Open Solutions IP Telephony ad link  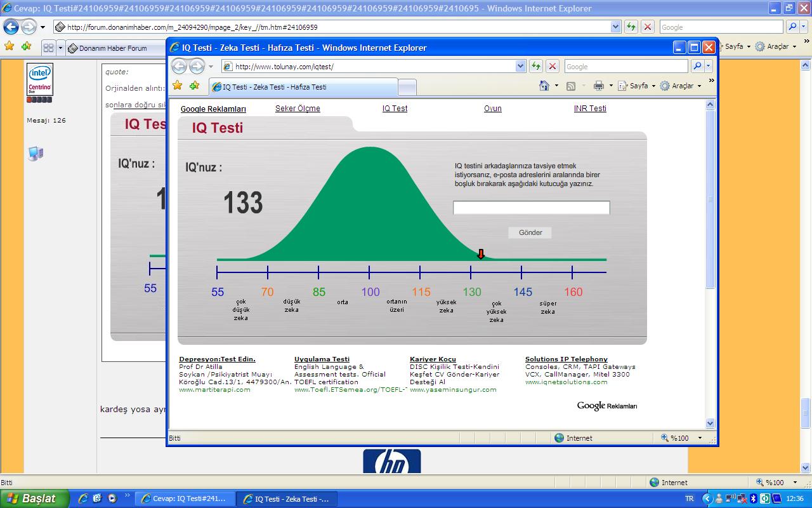click(566, 359)
